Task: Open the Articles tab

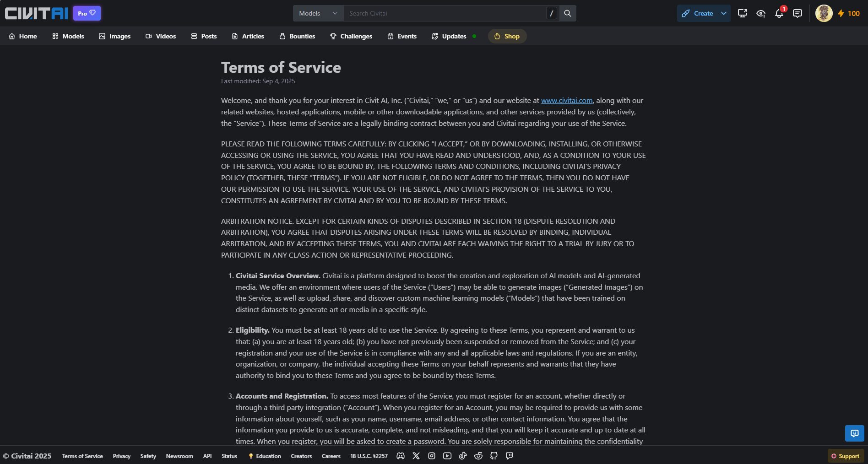Action: point(248,36)
